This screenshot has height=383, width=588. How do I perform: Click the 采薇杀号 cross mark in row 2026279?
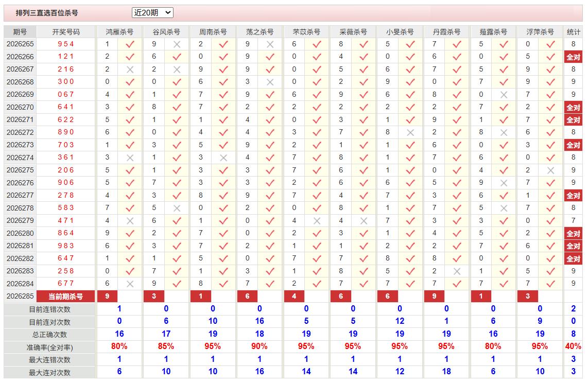tap(364, 221)
